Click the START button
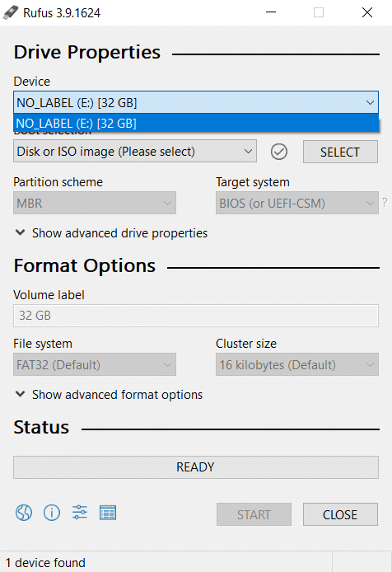 tap(254, 514)
